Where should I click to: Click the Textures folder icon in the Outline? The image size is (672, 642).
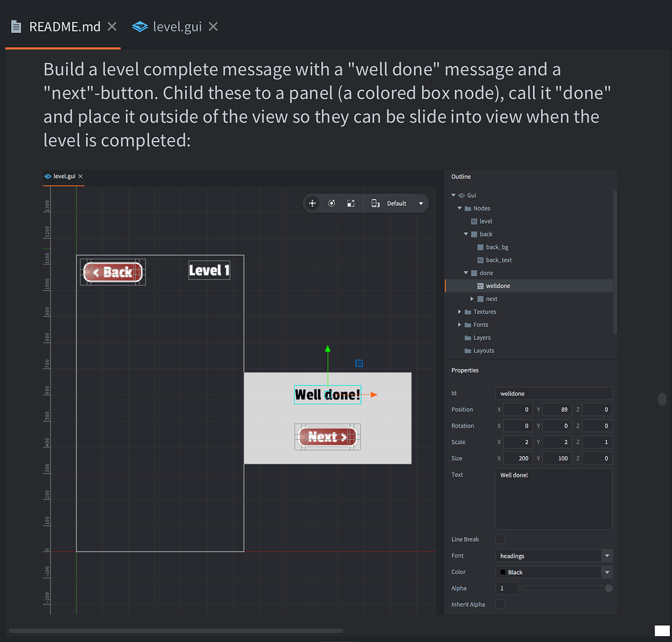pos(468,311)
